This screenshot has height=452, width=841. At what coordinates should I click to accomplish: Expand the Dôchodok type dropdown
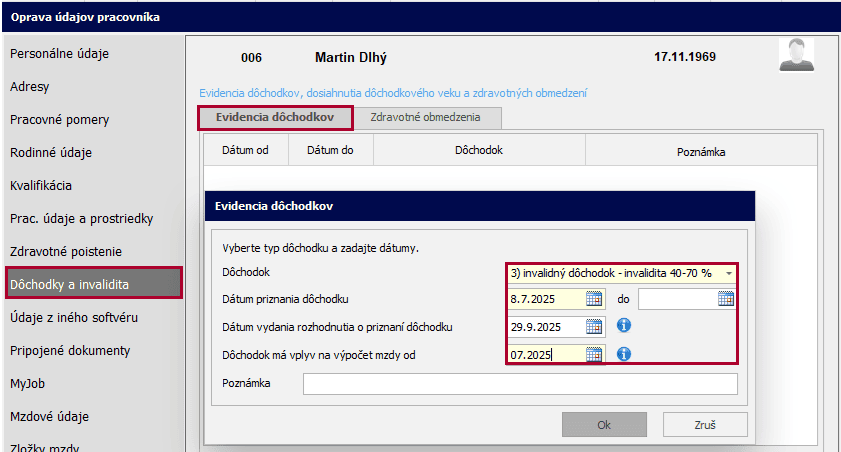[729, 272]
